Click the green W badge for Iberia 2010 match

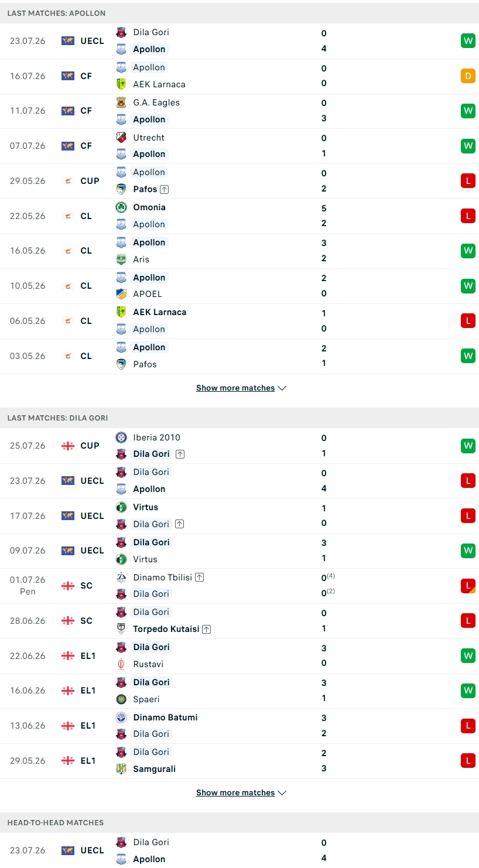tap(468, 446)
